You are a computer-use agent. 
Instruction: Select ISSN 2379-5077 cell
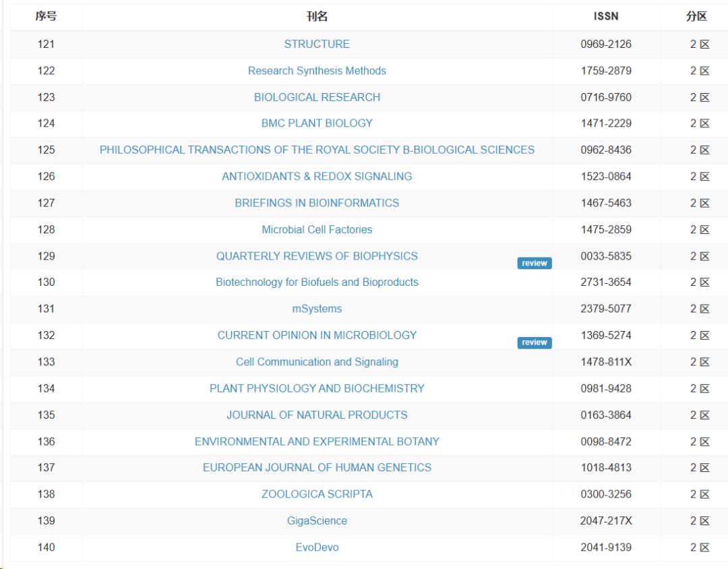606,308
